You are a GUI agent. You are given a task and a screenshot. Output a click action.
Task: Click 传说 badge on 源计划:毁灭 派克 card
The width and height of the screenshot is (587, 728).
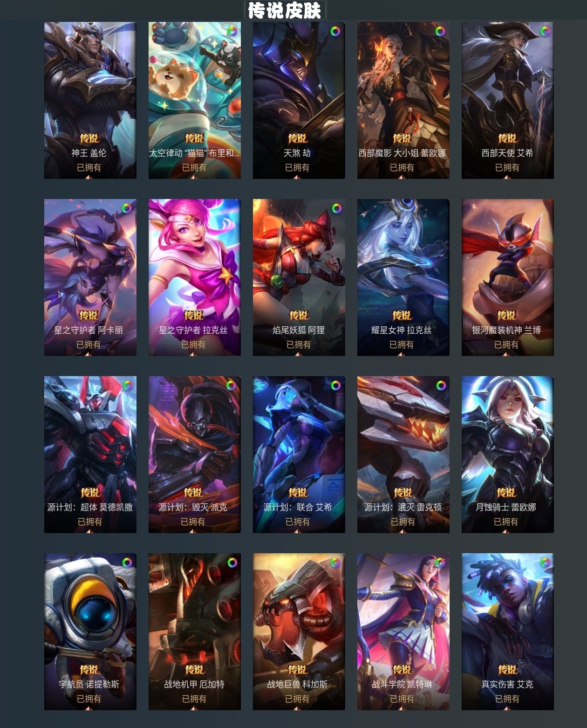tap(193, 493)
